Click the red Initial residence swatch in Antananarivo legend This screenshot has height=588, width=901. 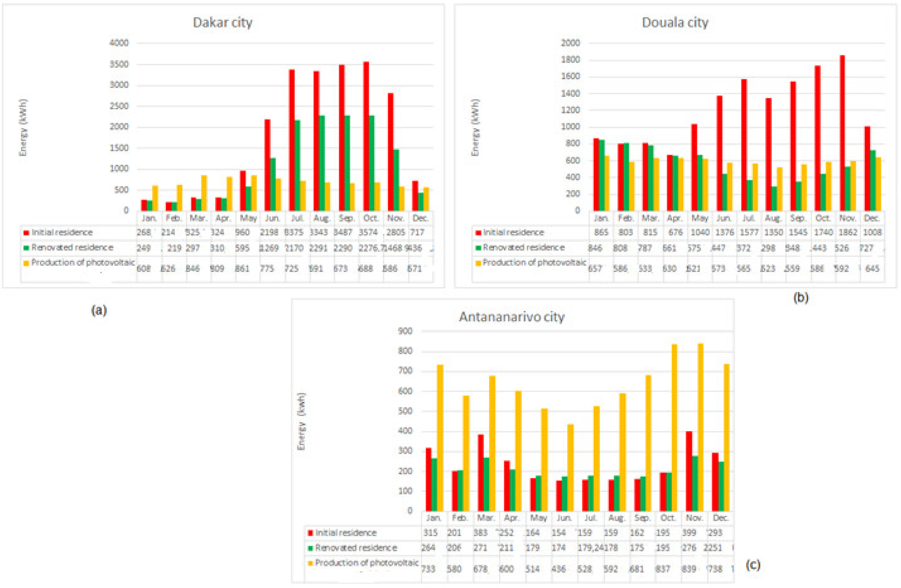(310, 533)
